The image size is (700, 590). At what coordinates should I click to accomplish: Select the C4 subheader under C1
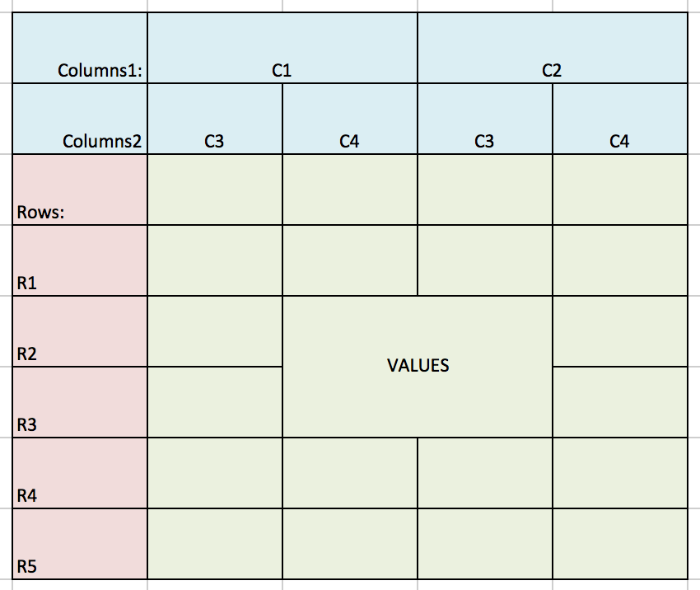click(x=349, y=119)
